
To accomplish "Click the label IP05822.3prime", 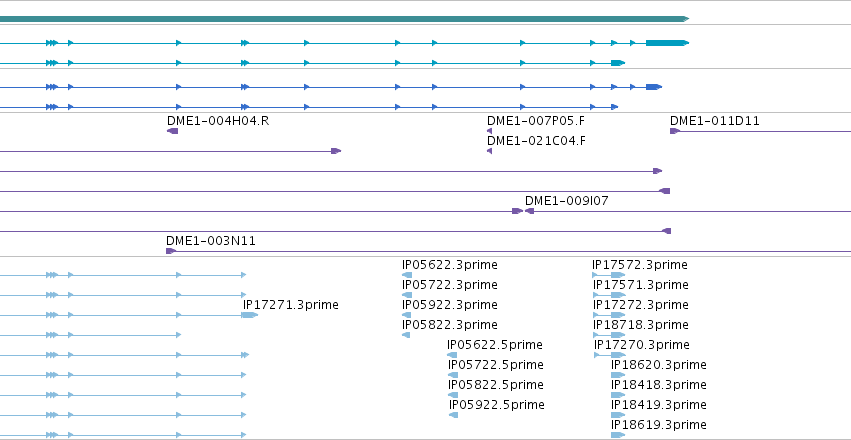I will point(450,325).
